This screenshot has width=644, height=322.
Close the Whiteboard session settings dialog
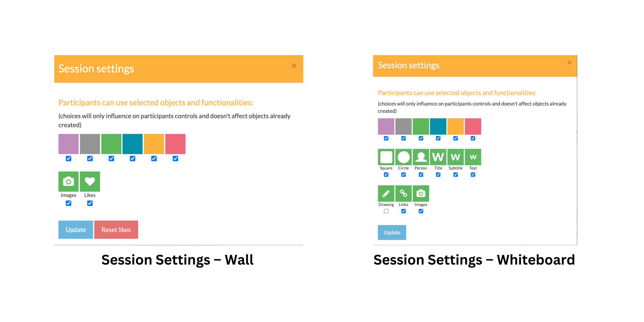click(569, 63)
